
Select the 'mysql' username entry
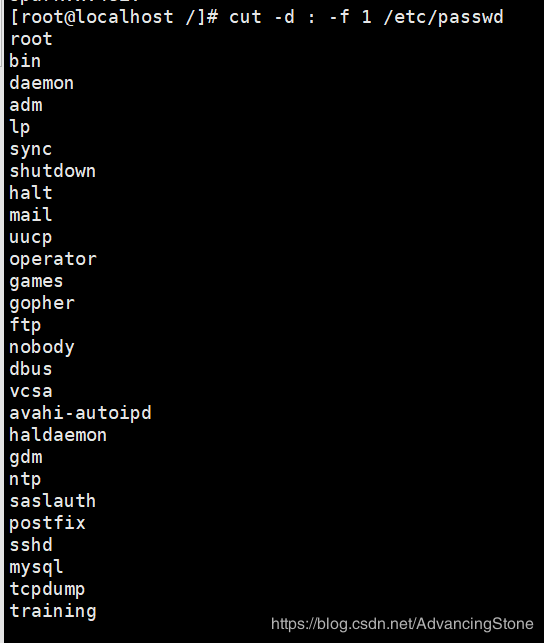tap(36, 568)
